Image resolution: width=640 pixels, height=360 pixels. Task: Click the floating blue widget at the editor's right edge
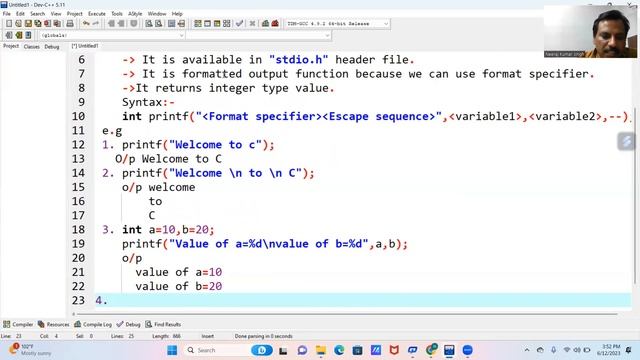(x=626, y=142)
